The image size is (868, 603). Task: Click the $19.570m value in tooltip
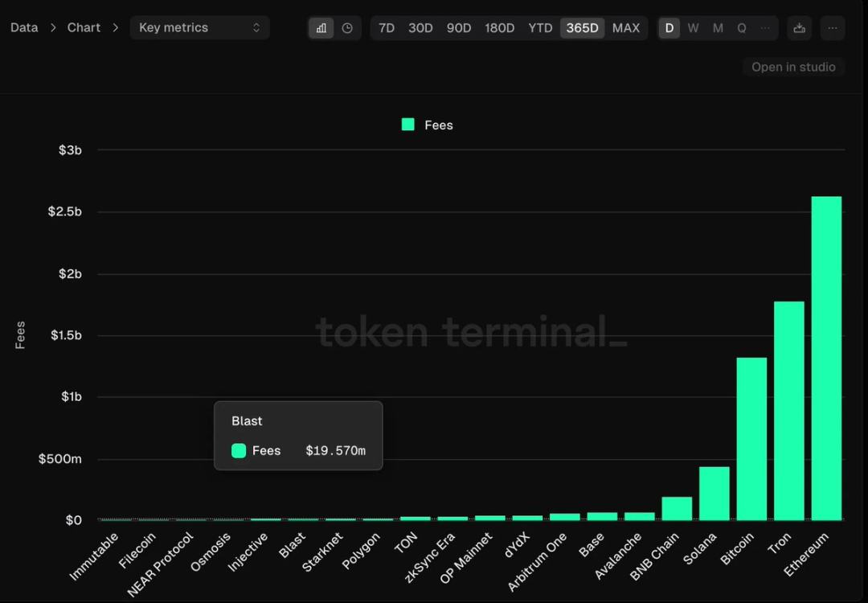(x=335, y=451)
